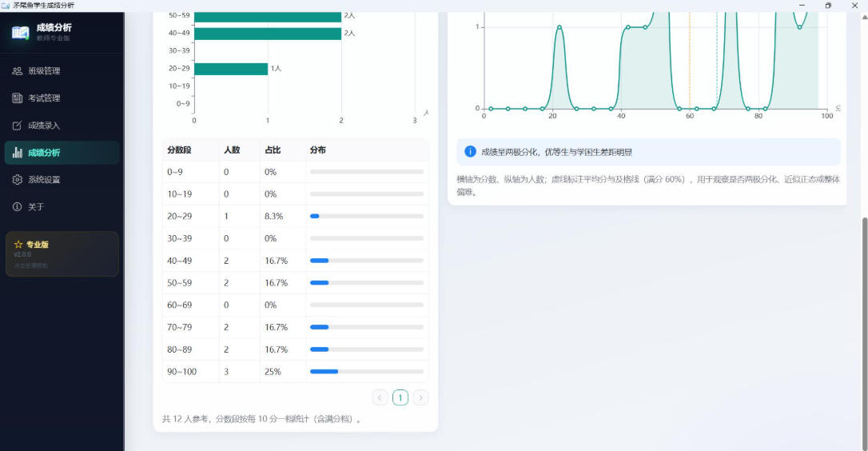Go to previous page with left chevron
The width and height of the screenshot is (868, 451).
(x=380, y=397)
